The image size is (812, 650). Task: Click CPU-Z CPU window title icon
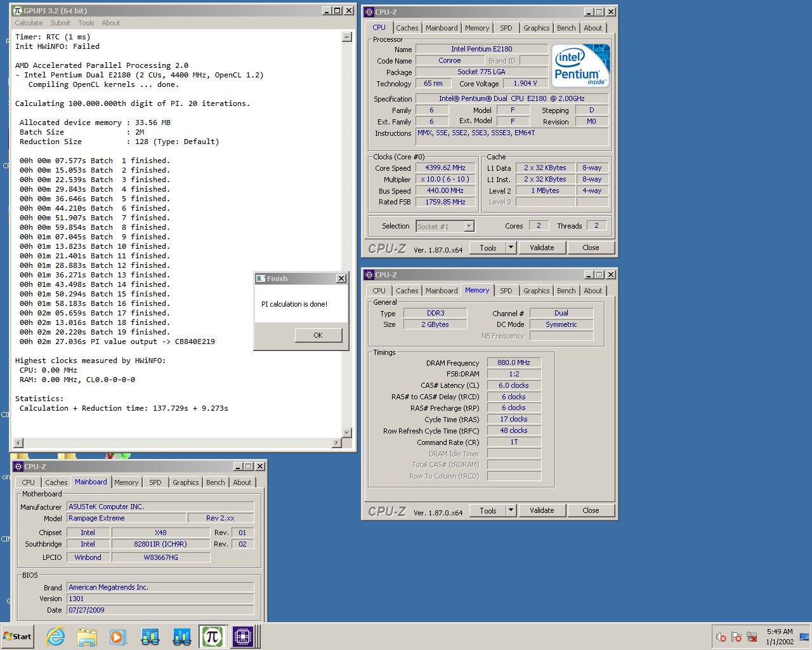pos(369,11)
